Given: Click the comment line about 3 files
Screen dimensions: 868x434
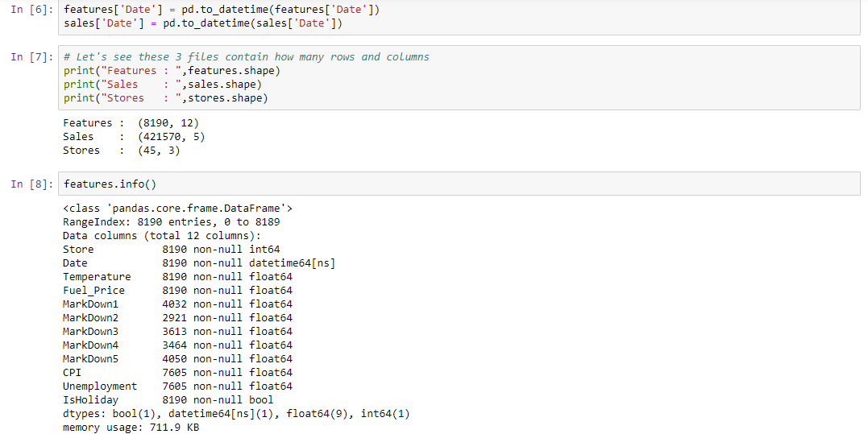Looking at the screenshot, I should [x=247, y=57].
